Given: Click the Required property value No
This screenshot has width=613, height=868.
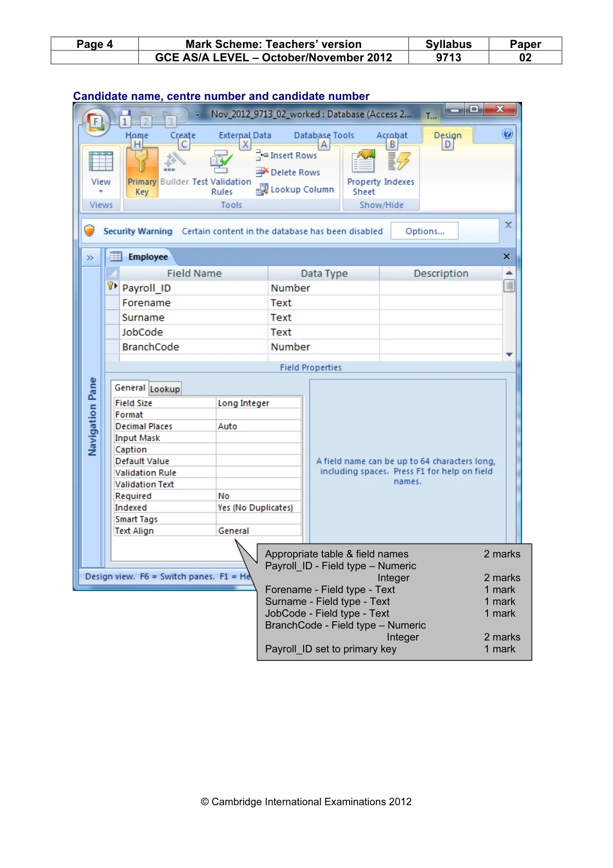Looking at the screenshot, I should (x=259, y=496).
